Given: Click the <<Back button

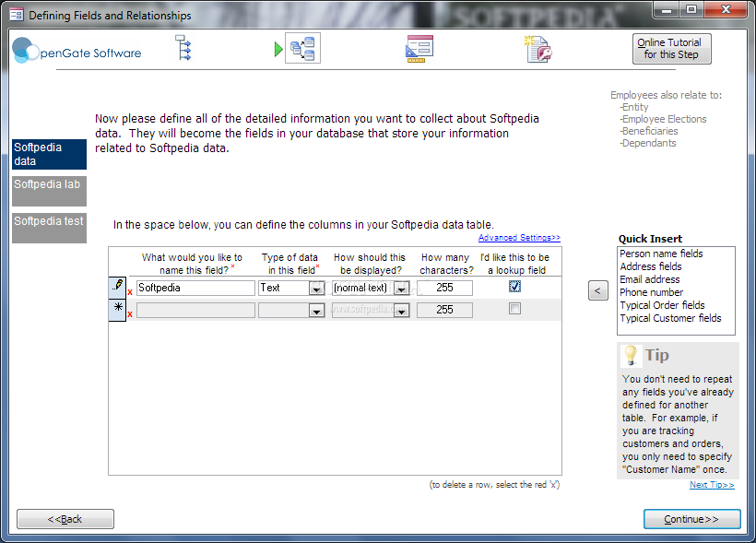Looking at the screenshot, I should click(x=65, y=519).
